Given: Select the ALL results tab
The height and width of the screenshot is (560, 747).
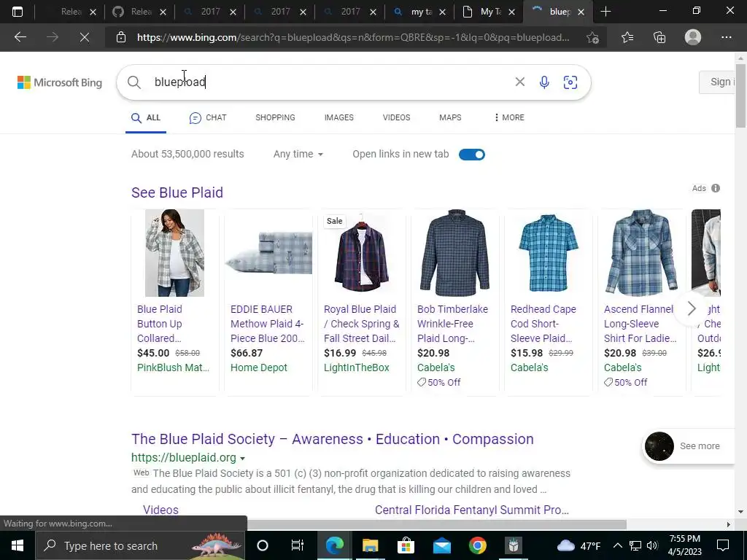Looking at the screenshot, I should click(x=146, y=117).
